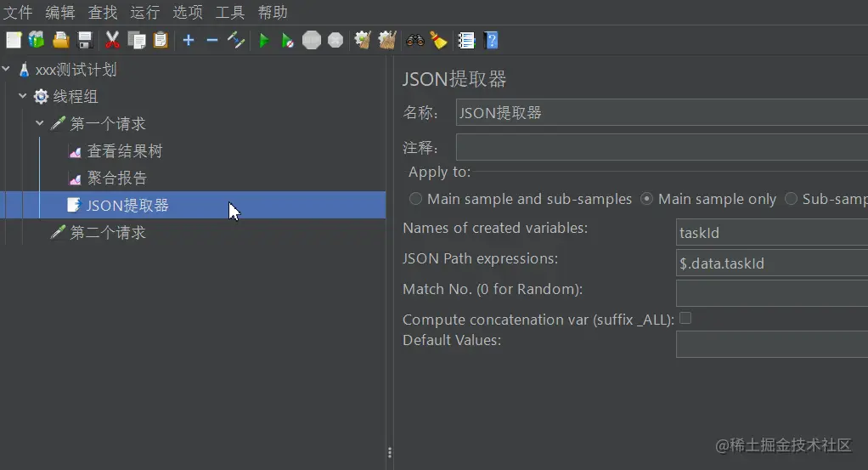Open the 运行 menu
Screen dimensions: 868x470
(145, 12)
